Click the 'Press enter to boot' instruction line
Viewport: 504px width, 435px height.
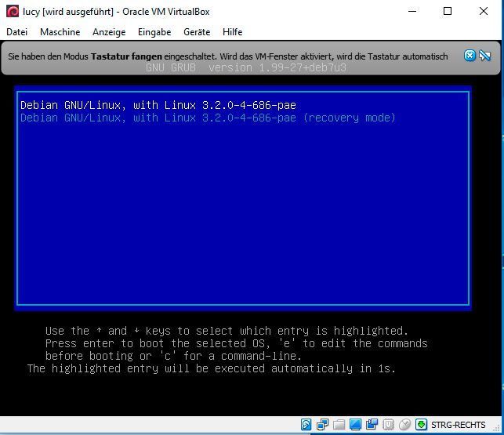point(236,343)
